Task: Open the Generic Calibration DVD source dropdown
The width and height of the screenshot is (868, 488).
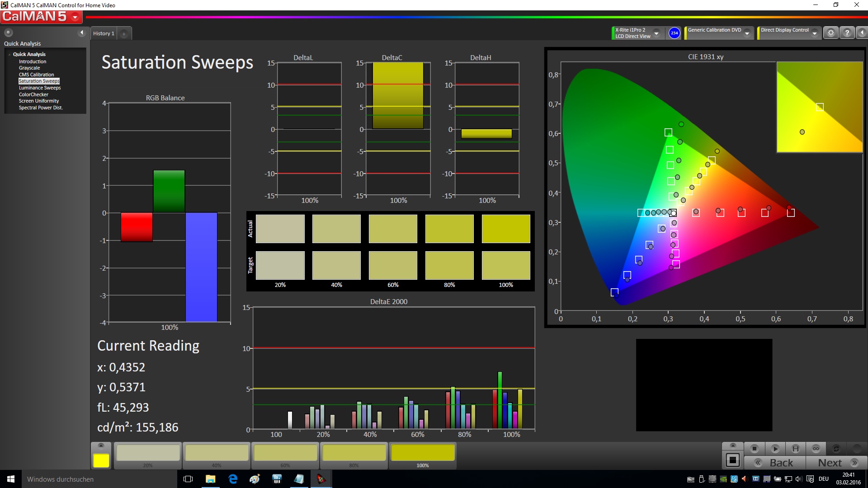Action: [x=747, y=33]
